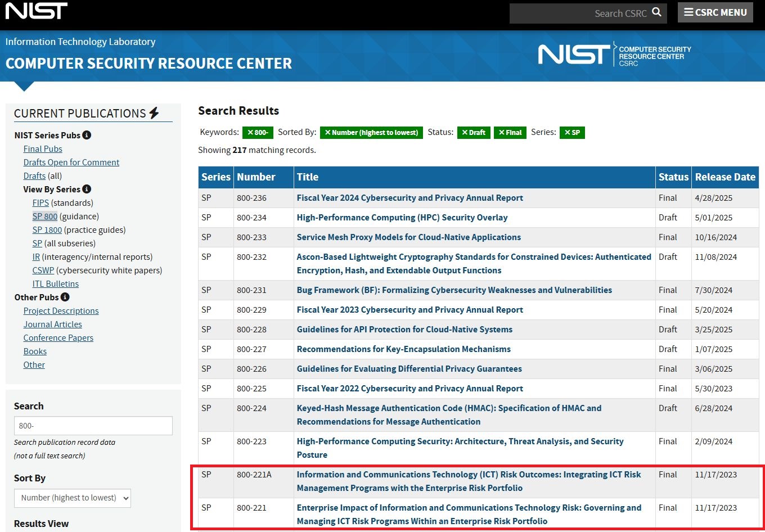Open Fiscal Year 2024 Cybersecurity and Privacy Annual Report
765x532 pixels.
(x=410, y=198)
